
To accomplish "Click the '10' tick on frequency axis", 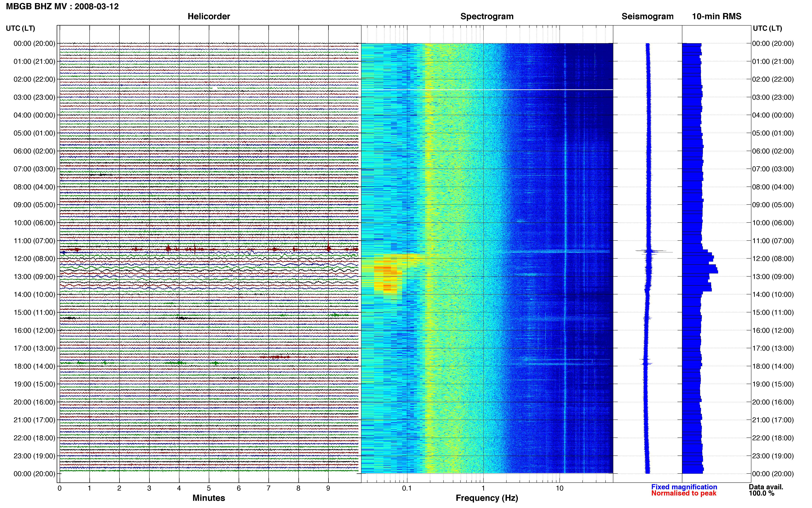I will [559, 488].
